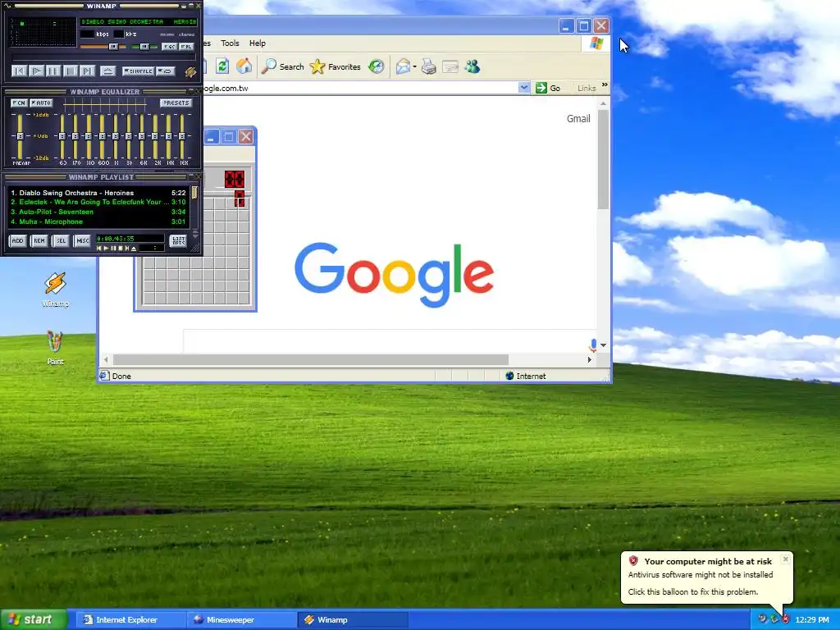The image size is (840, 630).
Task: Click the vertical scrollbar thumb in Internet Explorer
Action: click(603, 160)
